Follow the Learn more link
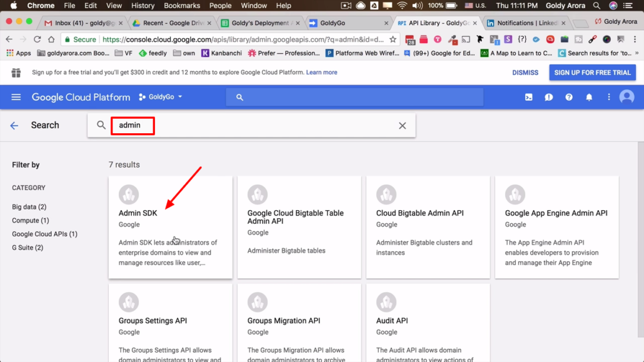Screen dimensions: 644x362 click(321, 73)
